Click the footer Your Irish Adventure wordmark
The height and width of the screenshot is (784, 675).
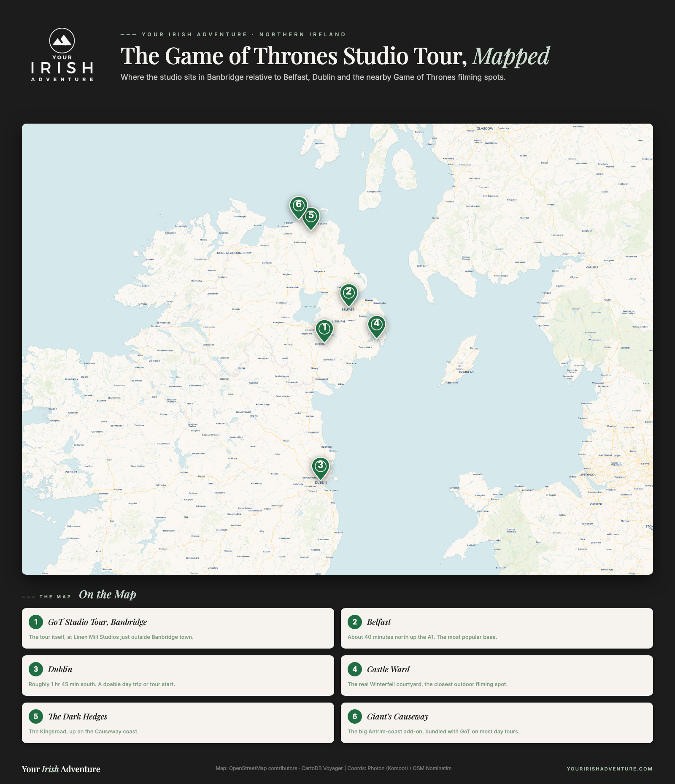(x=61, y=769)
